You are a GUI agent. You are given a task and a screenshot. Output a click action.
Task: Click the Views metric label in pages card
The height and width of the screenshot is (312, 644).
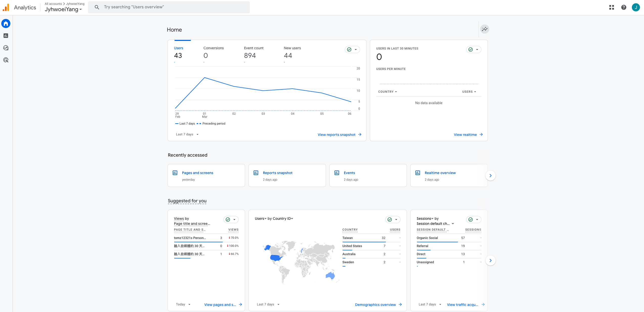(x=179, y=219)
